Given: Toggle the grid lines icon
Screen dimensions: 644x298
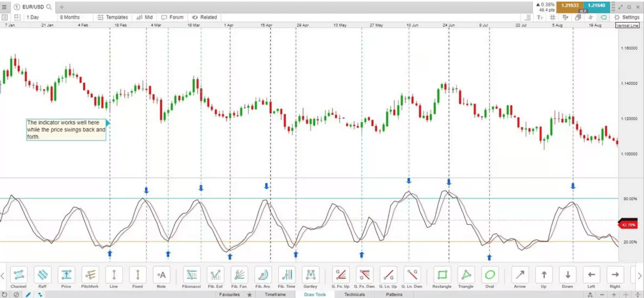Looking at the screenshot, I should [552, 17].
